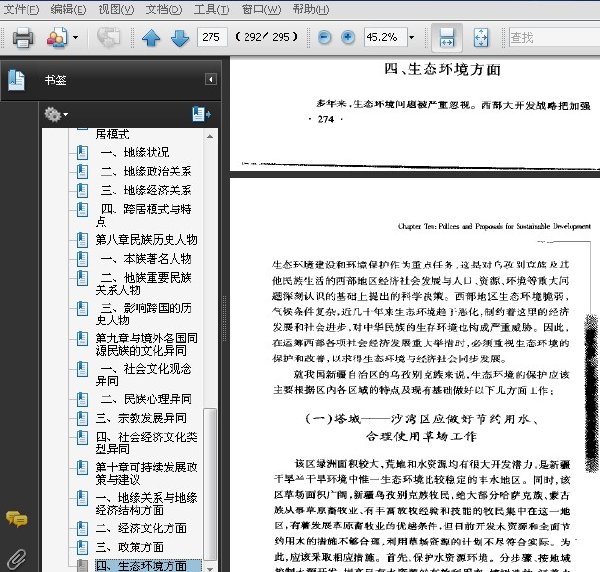Toggle the fit width scrolling mode
This screenshot has height=572, width=600.
click(447, 37)
